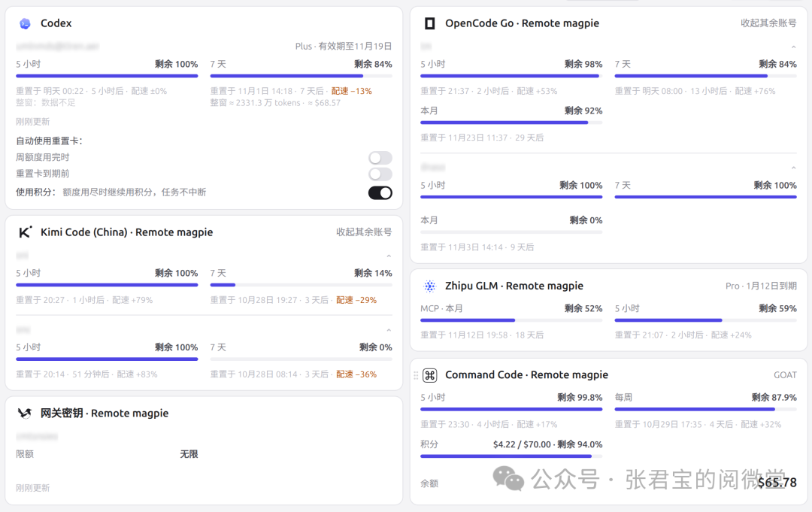Viewport: 812px width, 512px height.
Task: Click 刚刚更新 in the Codex card
Action: click(32, 122)
